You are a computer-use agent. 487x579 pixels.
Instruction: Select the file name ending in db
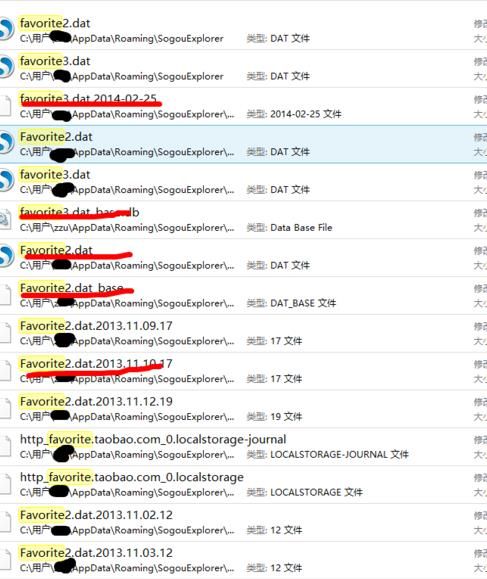(79, 212)
